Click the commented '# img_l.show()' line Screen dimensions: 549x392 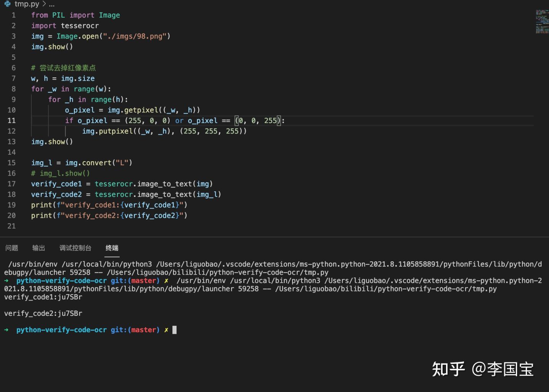point(60,173)
